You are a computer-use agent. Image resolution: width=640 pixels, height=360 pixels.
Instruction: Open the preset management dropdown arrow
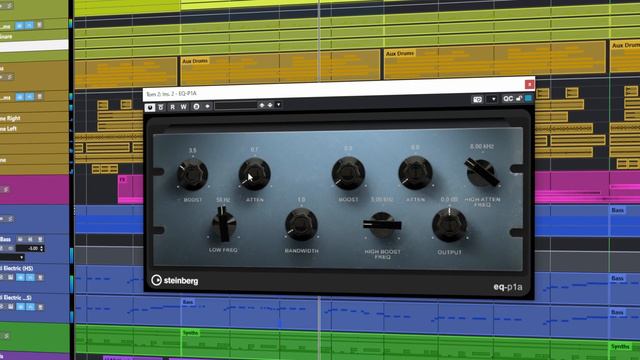pos(278,105)
